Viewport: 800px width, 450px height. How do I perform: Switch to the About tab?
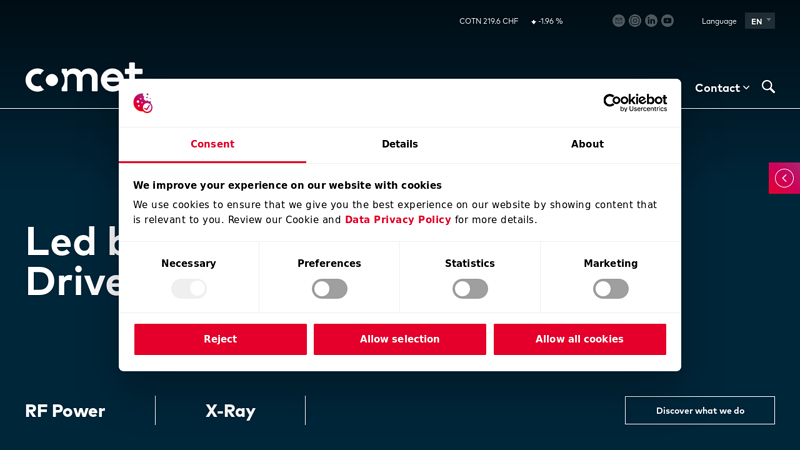coord(587,144)
